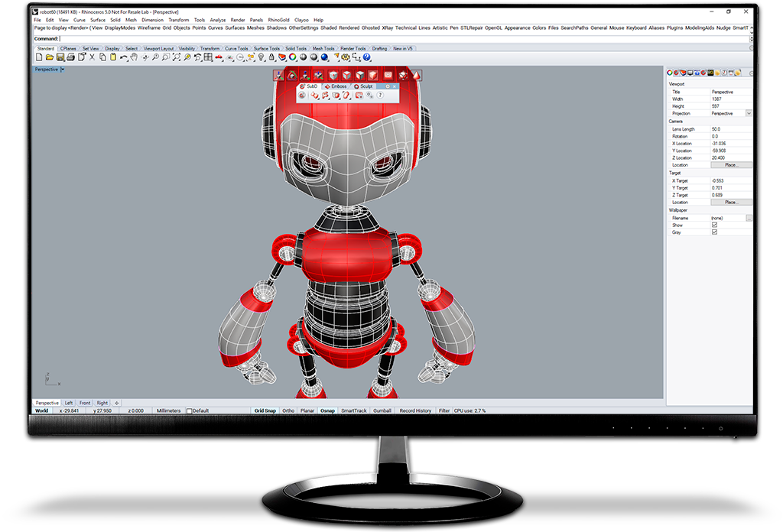The image size is (783, 532).
Task: Click the light bulb icon
Action: click(262, 57)
